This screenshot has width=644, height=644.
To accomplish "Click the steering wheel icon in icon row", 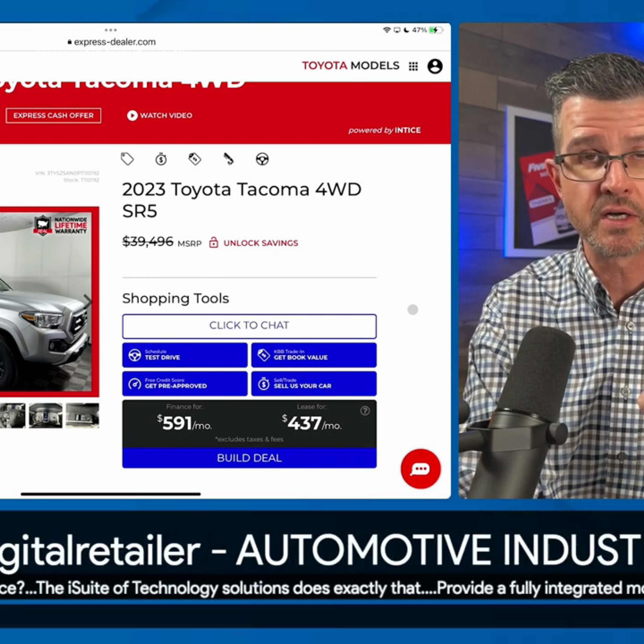I will point(262,159).
